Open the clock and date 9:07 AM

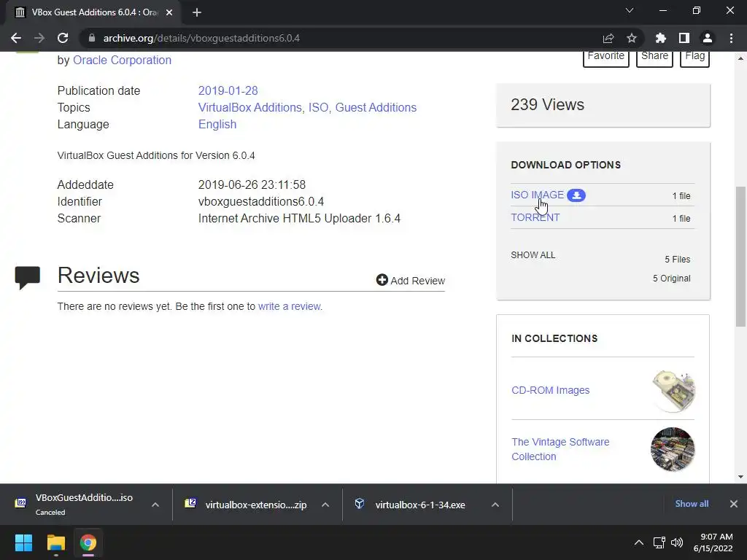[x=713, y=542]
